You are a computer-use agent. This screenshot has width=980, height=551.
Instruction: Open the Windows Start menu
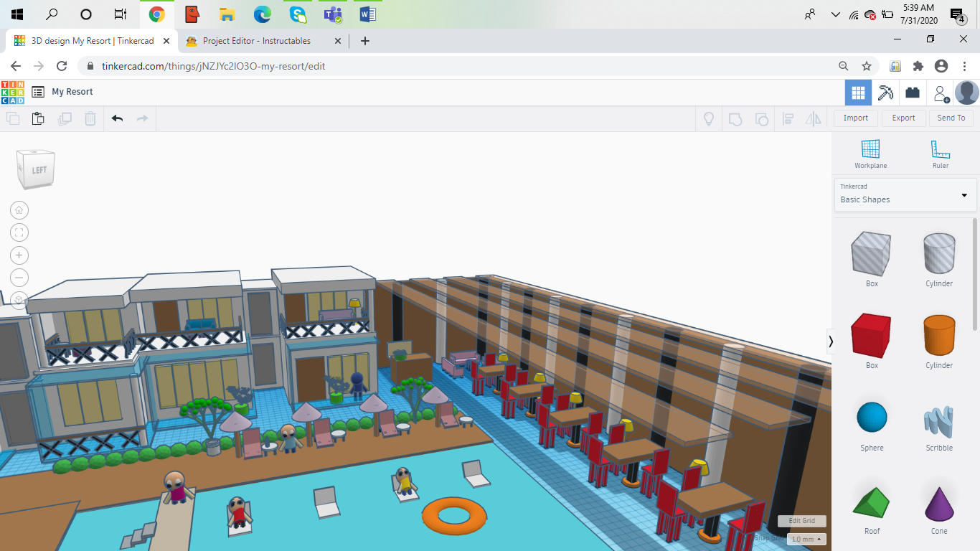tap(17, 14)
